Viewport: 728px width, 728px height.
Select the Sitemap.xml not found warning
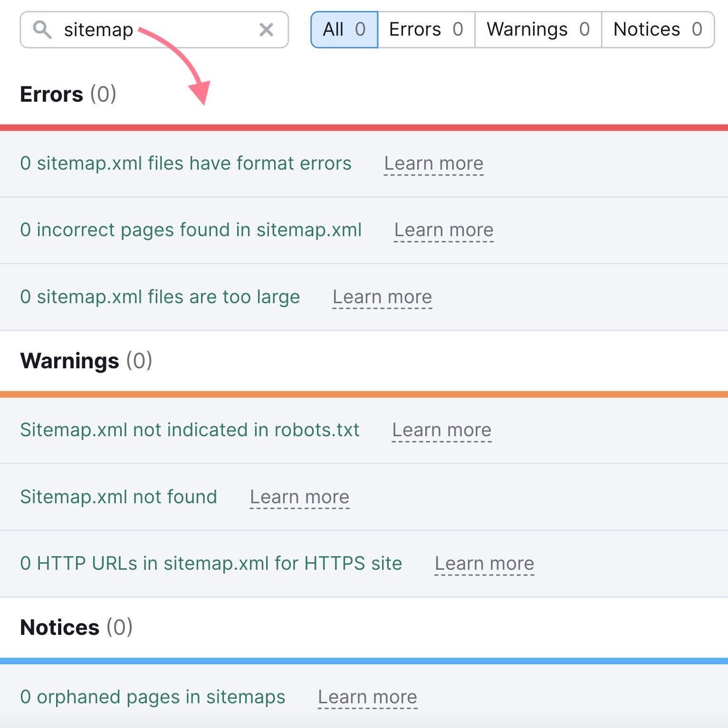(x=118, y=496)
